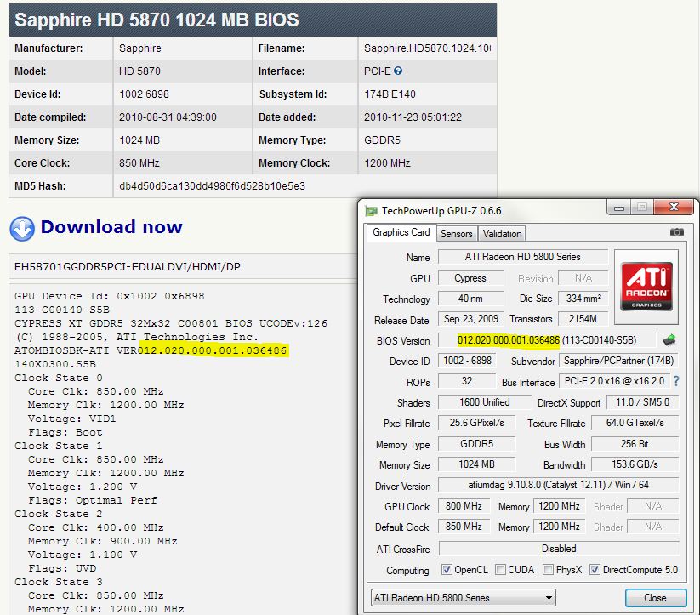The image size is (700, 615).
Task: Click the Shaders 1600 Unified value
Action: tap(484, 402)
